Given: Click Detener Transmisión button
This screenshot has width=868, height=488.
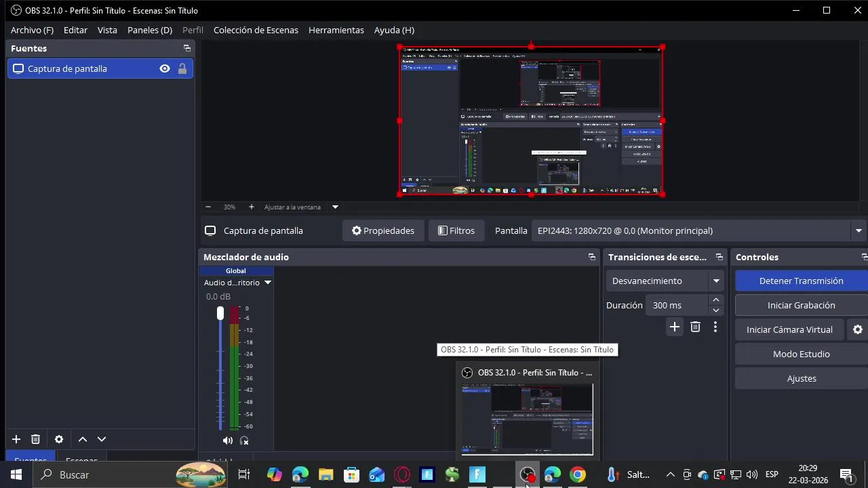Looking at the screenshot, I should (x=802, y=281).
